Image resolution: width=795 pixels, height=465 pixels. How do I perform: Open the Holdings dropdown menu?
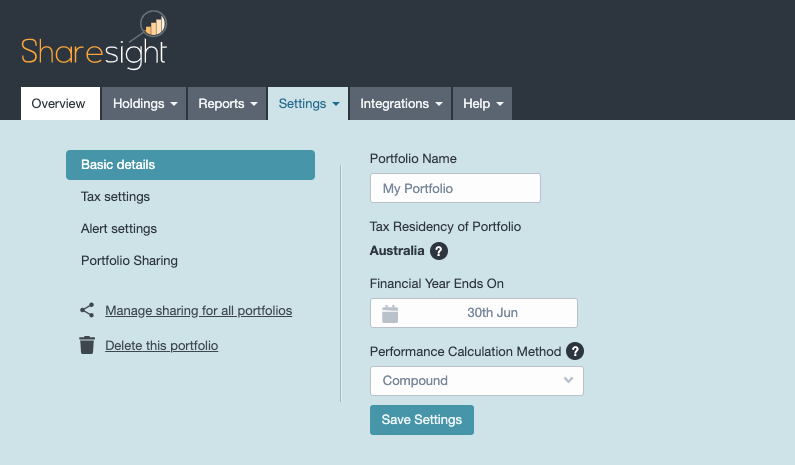pos(145,103)
